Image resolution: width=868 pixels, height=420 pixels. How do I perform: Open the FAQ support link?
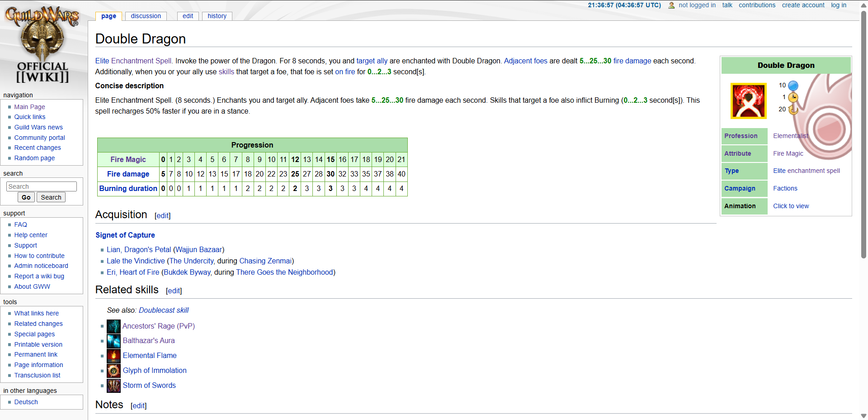tap(20, 224)
